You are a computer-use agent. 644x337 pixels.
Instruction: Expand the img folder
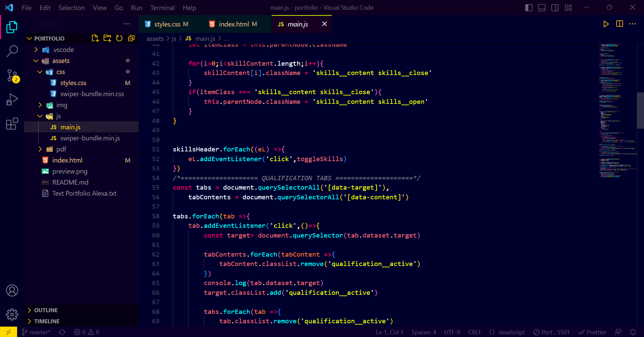81,105
